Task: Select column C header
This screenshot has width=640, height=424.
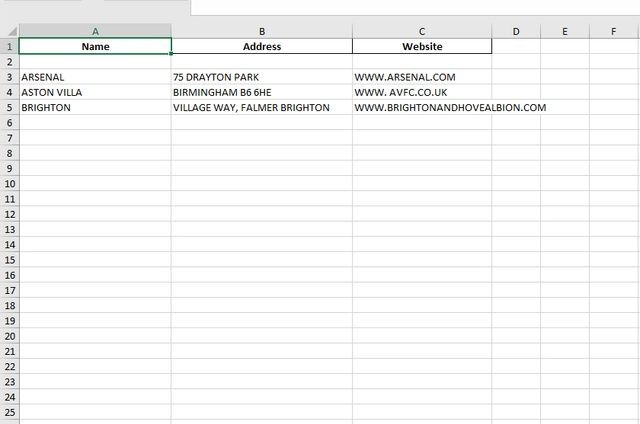Action: [422, 31]
